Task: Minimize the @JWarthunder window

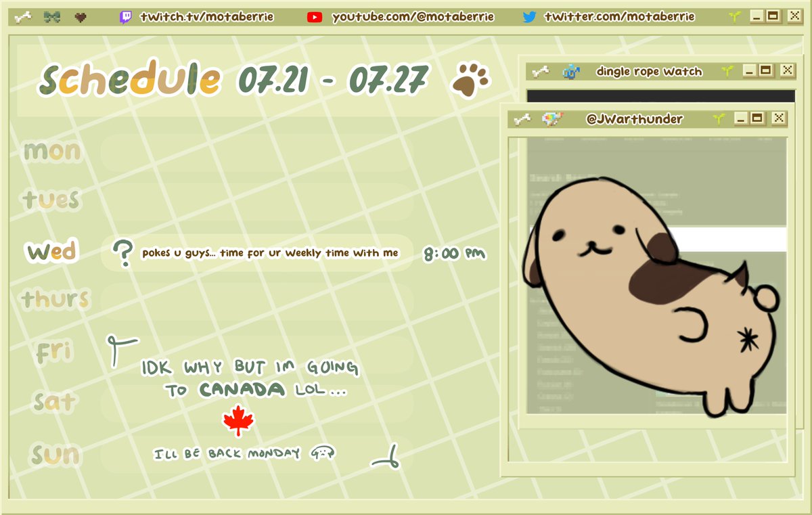Action: click(742, 118)
